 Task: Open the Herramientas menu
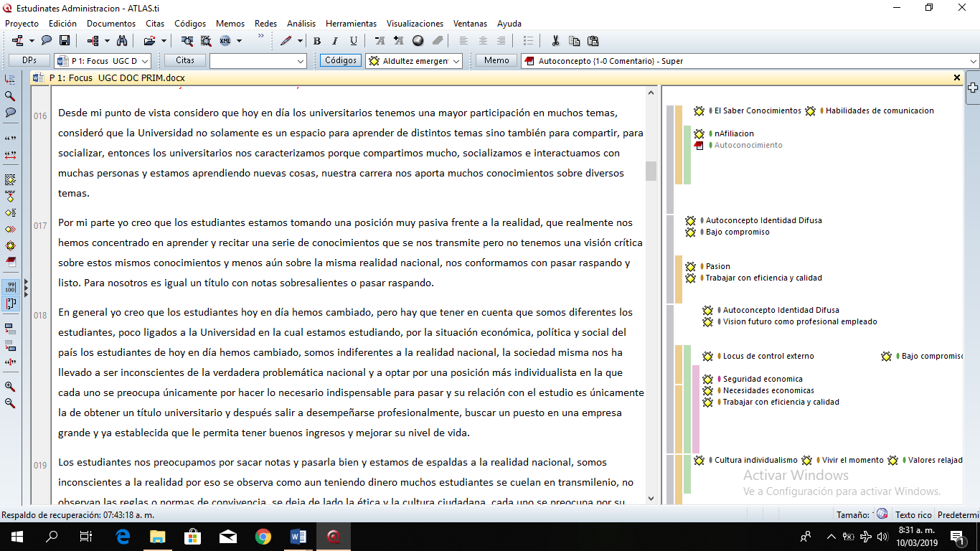pos(351,24)
